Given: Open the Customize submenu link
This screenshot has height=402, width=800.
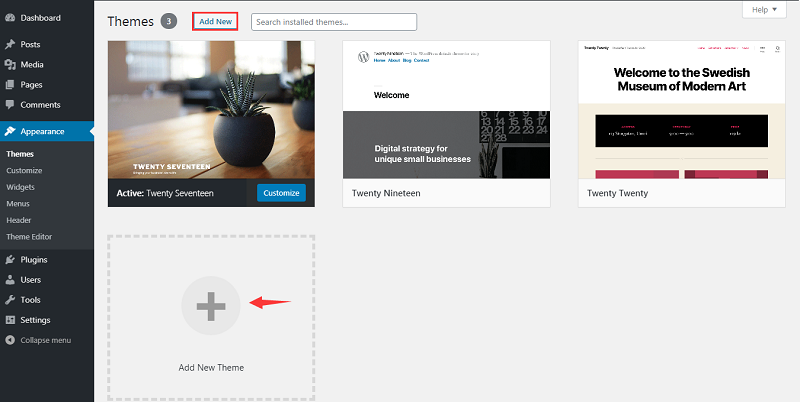Looking at the screenshot, I should click(x=24, y=170).
